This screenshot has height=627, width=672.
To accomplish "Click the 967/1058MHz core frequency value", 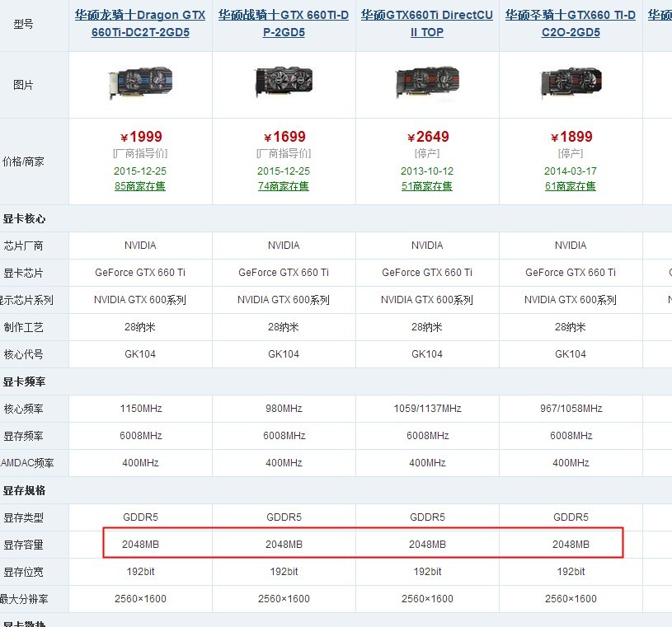I will coord(571,409).
